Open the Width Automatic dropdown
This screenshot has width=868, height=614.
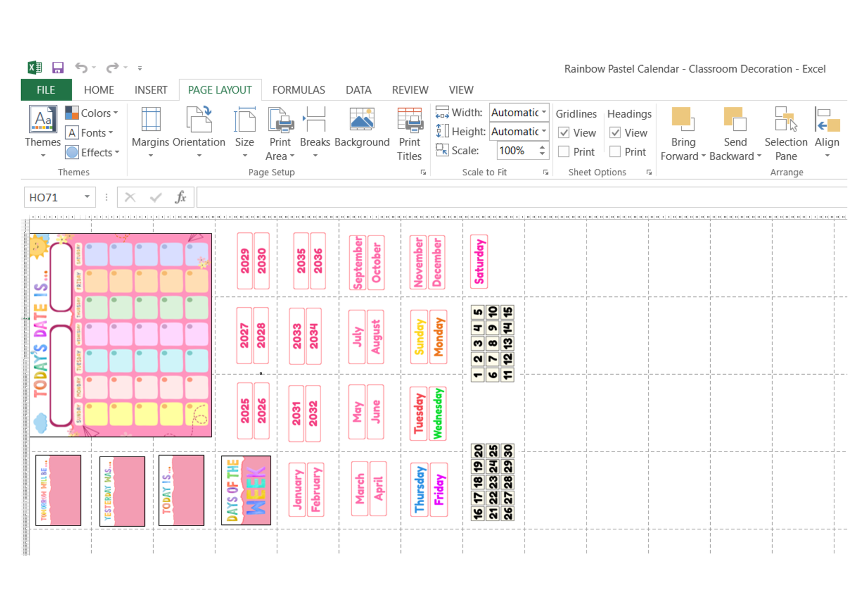click(544, 112)
